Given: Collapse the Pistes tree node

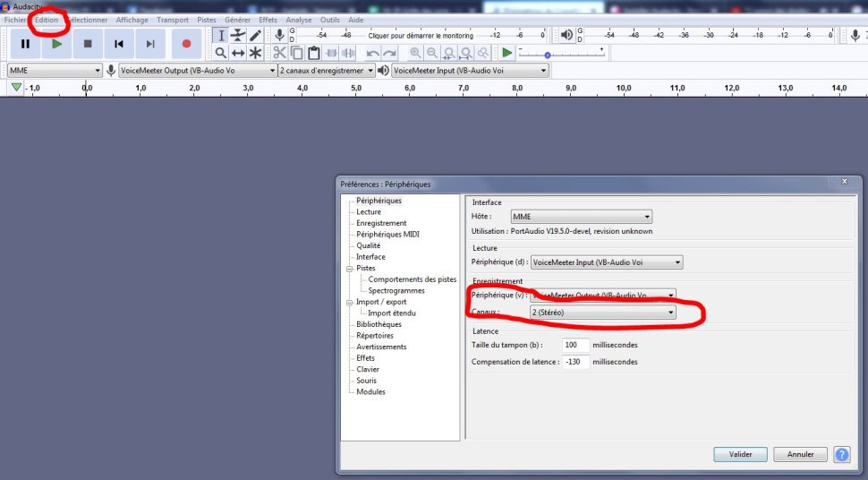Looking at the screenshot, I should [349, 269].
